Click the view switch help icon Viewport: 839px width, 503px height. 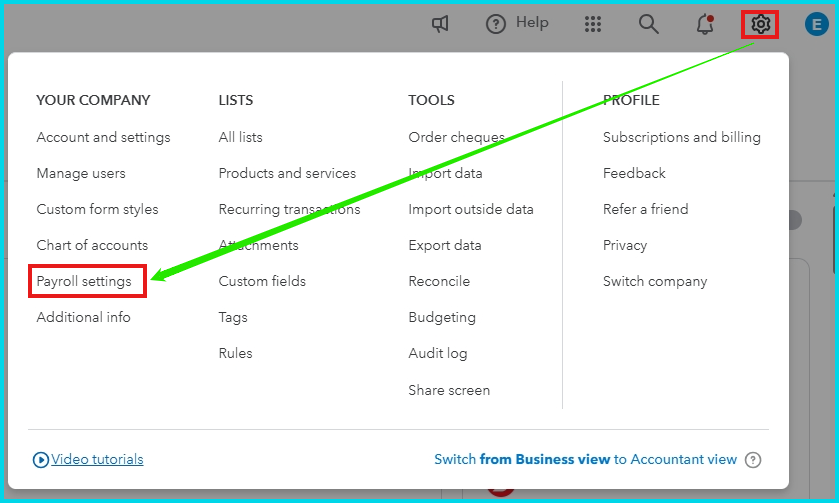753,460
